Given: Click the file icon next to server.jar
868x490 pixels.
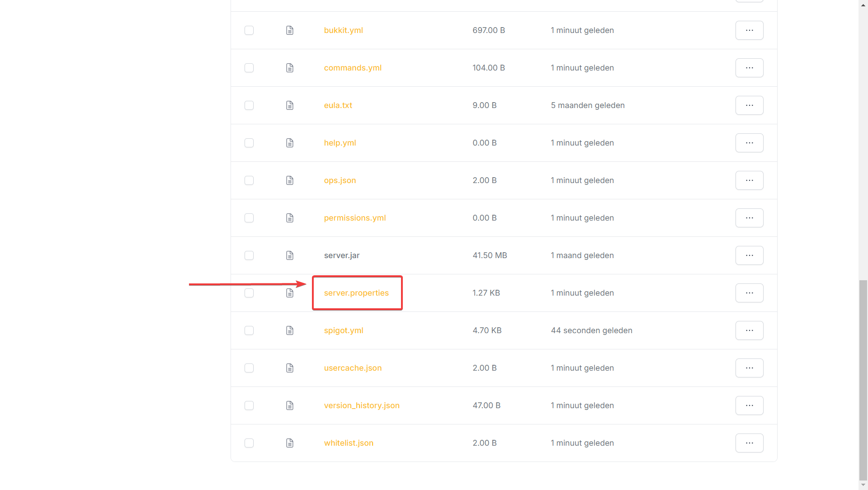Looking at the screenshot, I should [290, 255].
